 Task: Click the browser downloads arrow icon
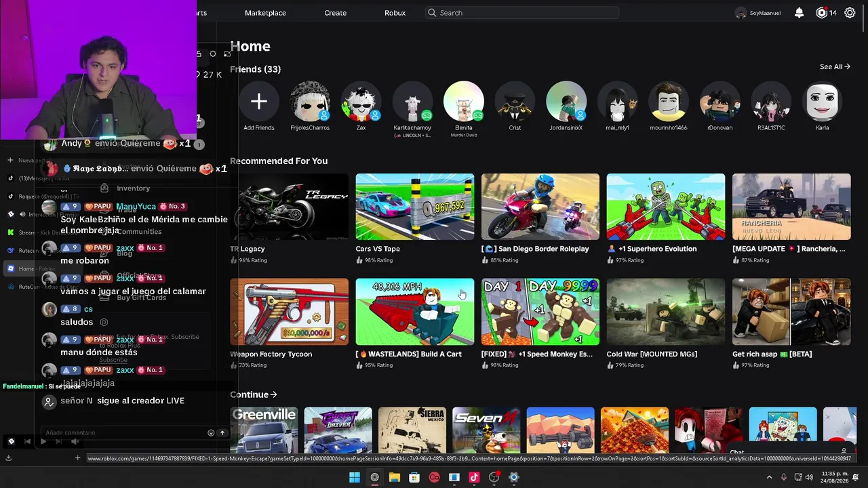point(8,457)
